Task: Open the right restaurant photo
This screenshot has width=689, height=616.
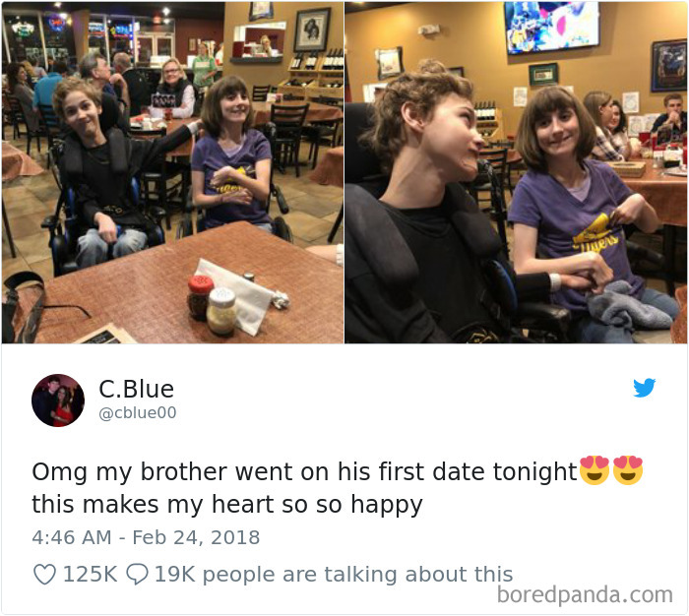Action: pos(516,172)
